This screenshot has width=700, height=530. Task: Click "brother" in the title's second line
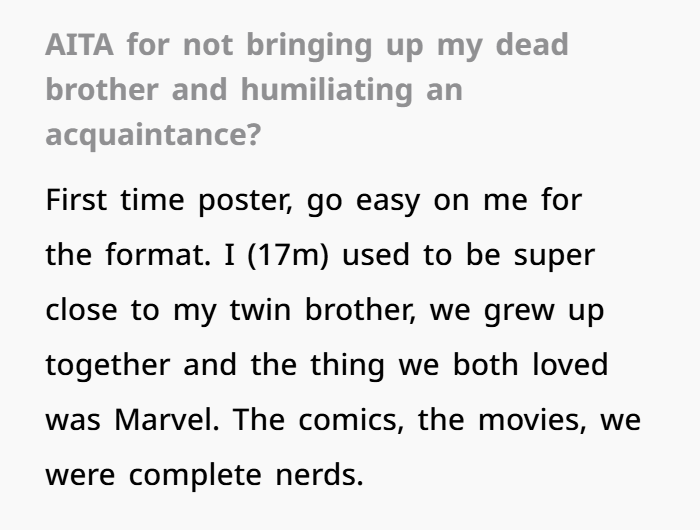103,89
